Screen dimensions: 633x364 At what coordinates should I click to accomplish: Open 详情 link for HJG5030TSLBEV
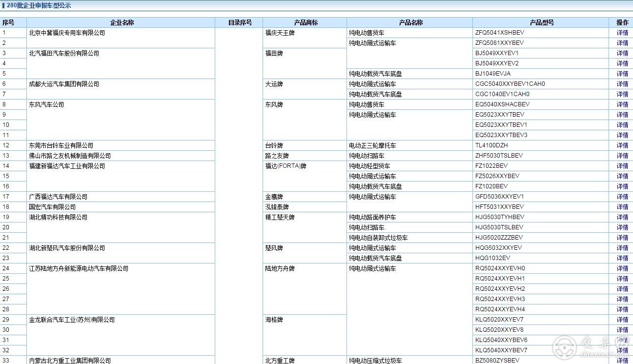[622, 228]
